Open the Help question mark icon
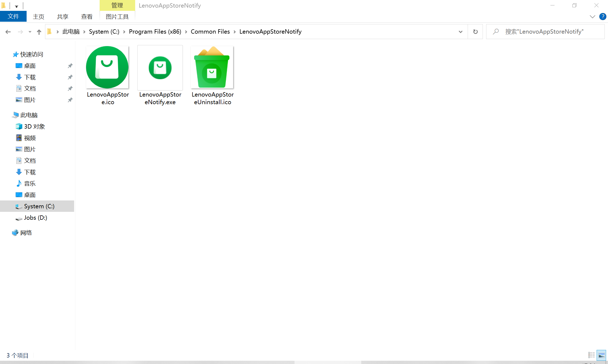Screen dimensions: 608x364 click(x=603, y=17)
